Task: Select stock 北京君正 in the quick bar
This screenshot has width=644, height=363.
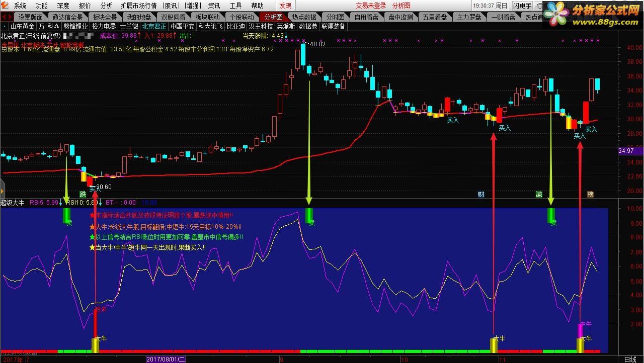Action: pyautogui.click(x=154, y=26)
